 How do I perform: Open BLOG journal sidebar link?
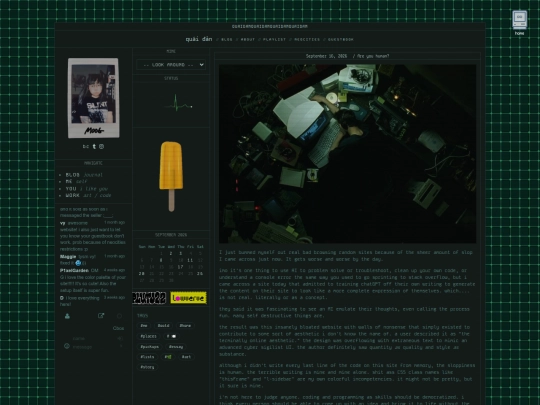pyautogui.click(x=84, y=175)
